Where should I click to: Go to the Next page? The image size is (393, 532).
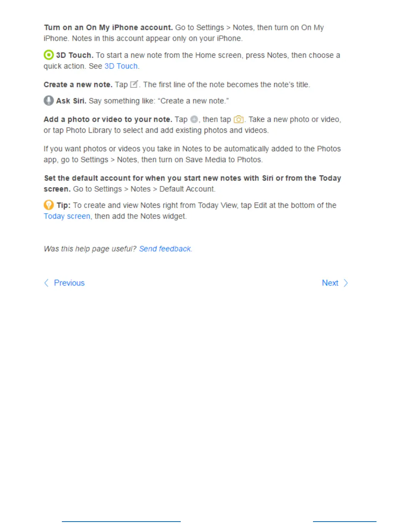pos(330,283)
